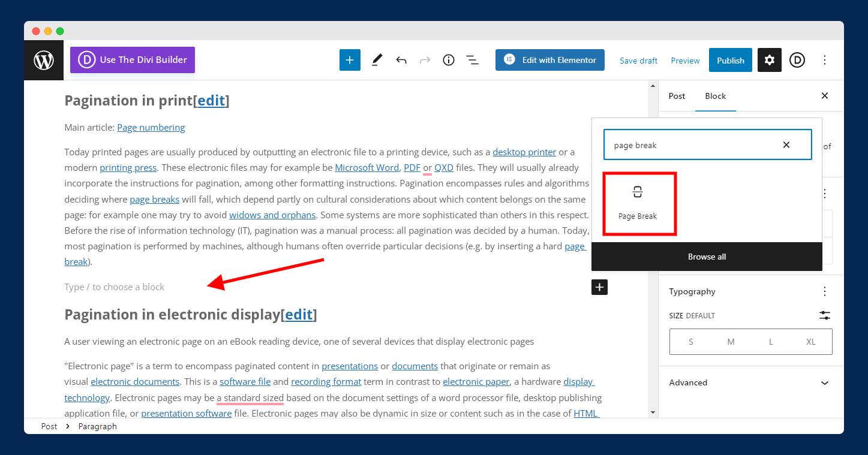Undo the last change

[x=401, y=60]
